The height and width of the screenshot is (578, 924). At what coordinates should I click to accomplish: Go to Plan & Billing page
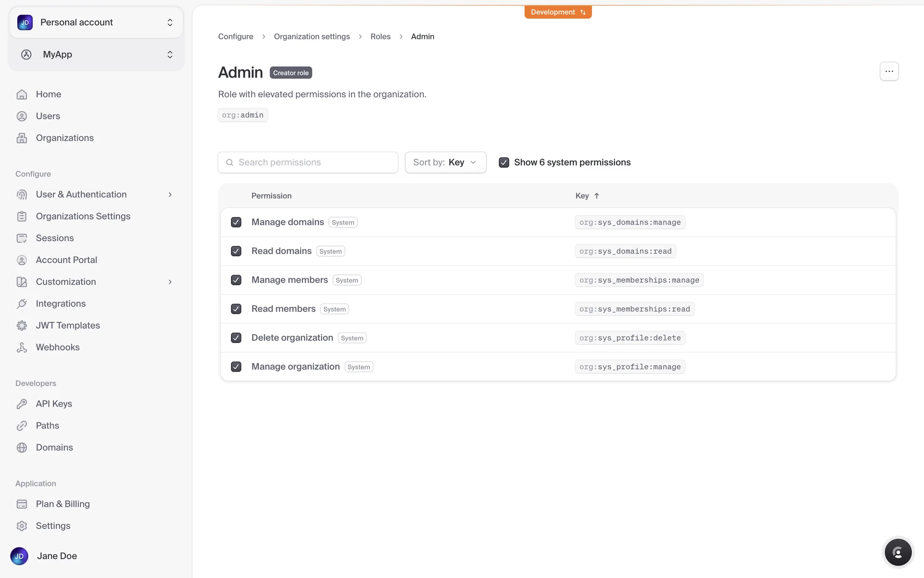[x=63, y=504]
